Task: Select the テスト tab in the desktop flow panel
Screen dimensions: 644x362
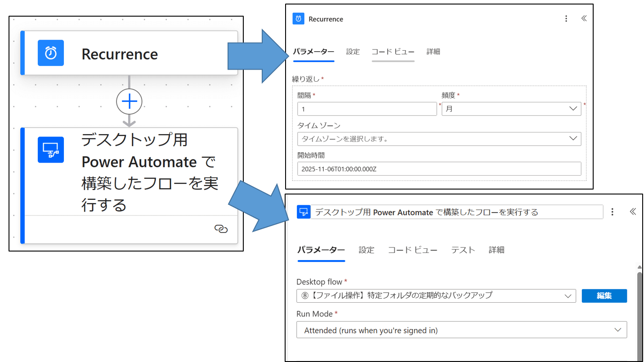Action: [463, 250]
